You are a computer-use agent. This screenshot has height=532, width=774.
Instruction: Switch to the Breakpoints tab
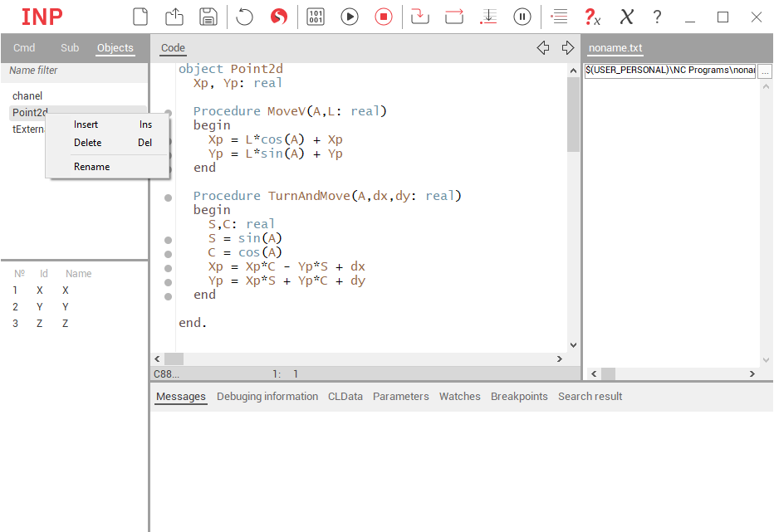coord(519,397)
